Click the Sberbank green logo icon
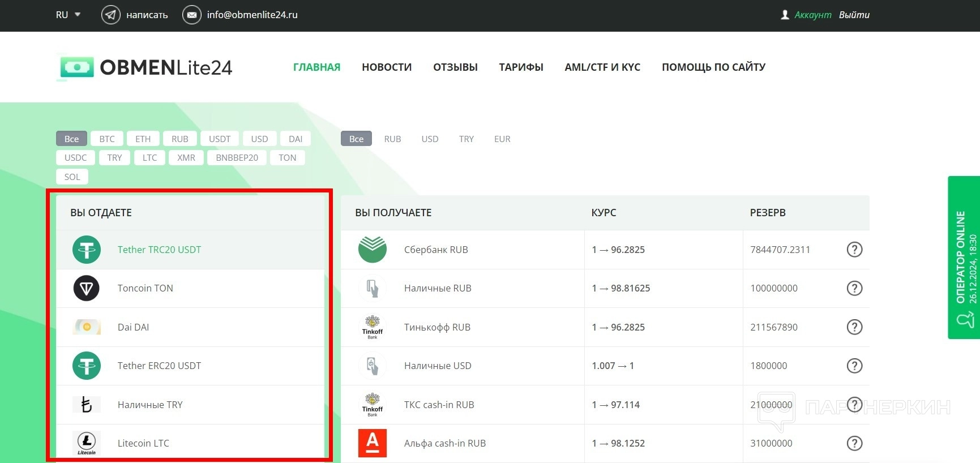 [x=373, y=250]
